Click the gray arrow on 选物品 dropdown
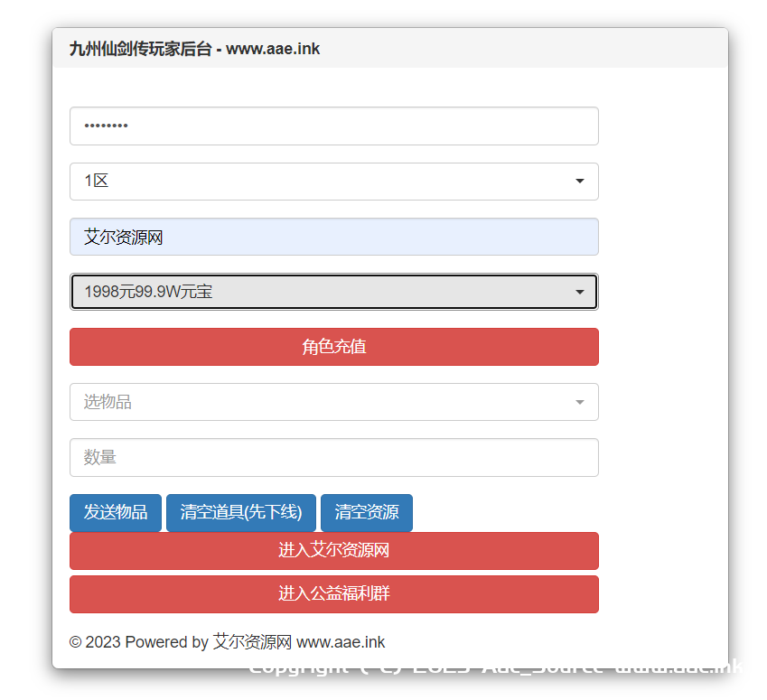 579,402
